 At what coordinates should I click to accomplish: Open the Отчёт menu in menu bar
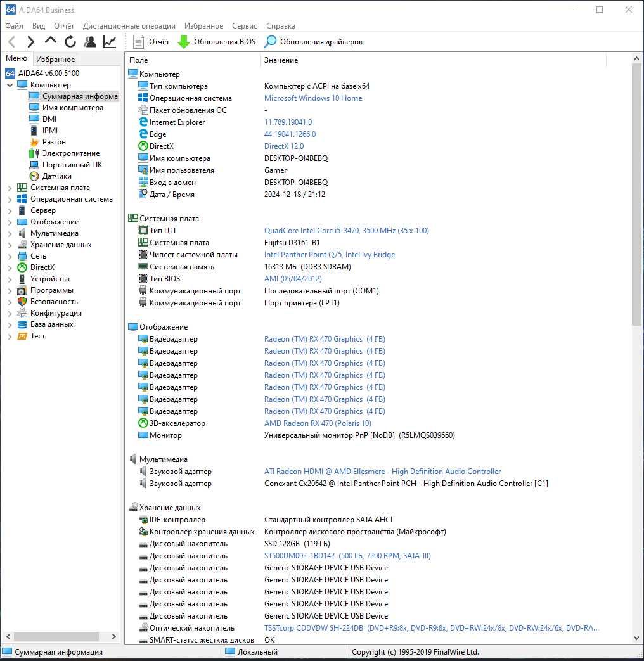point(63,26)
